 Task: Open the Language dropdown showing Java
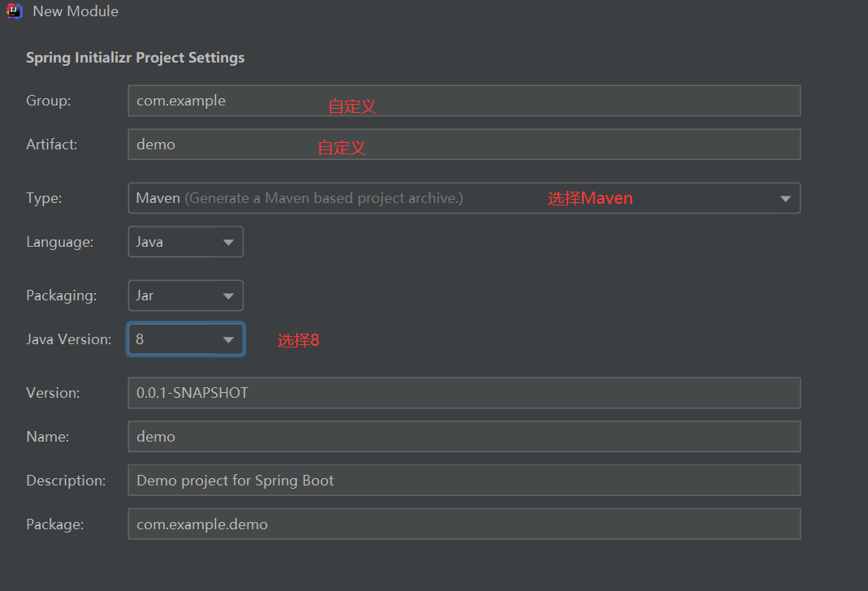click(x=185, y=242)
